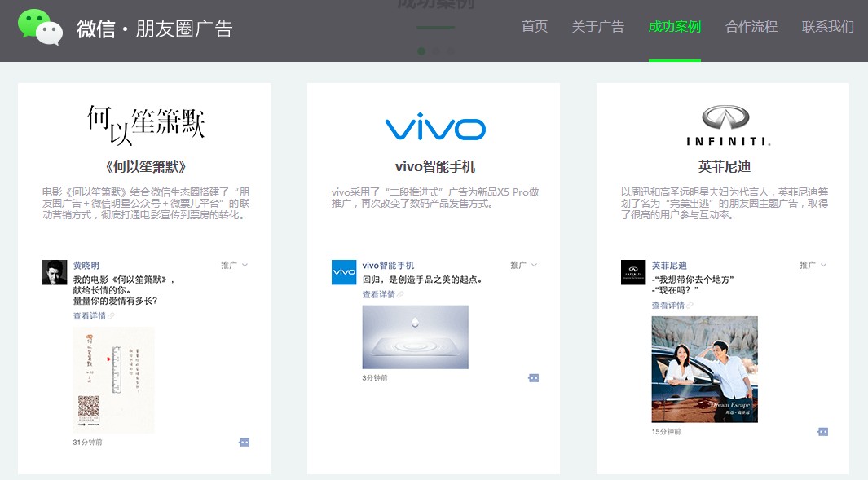Open 关于广告 navigation item
Screen dimensions: 868x480
[597, 27]
